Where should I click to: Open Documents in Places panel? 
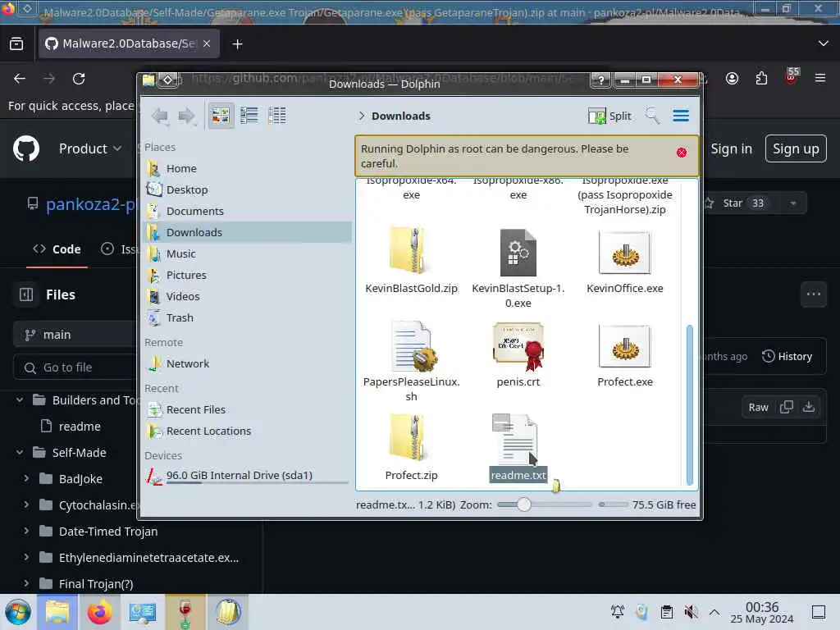click(x=248, y=211)
